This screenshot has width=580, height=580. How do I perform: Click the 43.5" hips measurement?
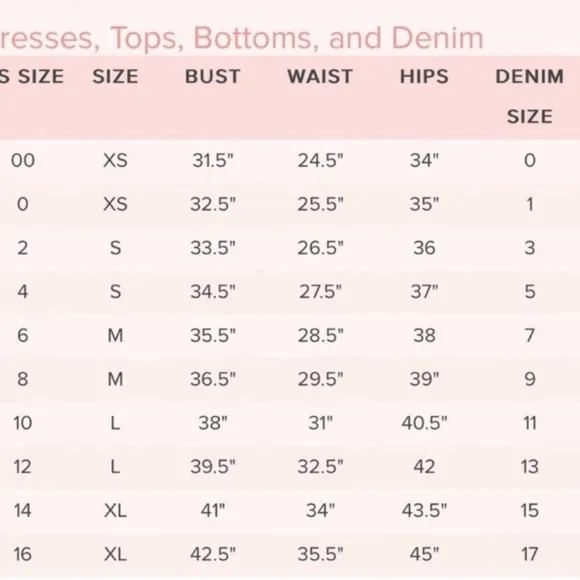[424, 510]
